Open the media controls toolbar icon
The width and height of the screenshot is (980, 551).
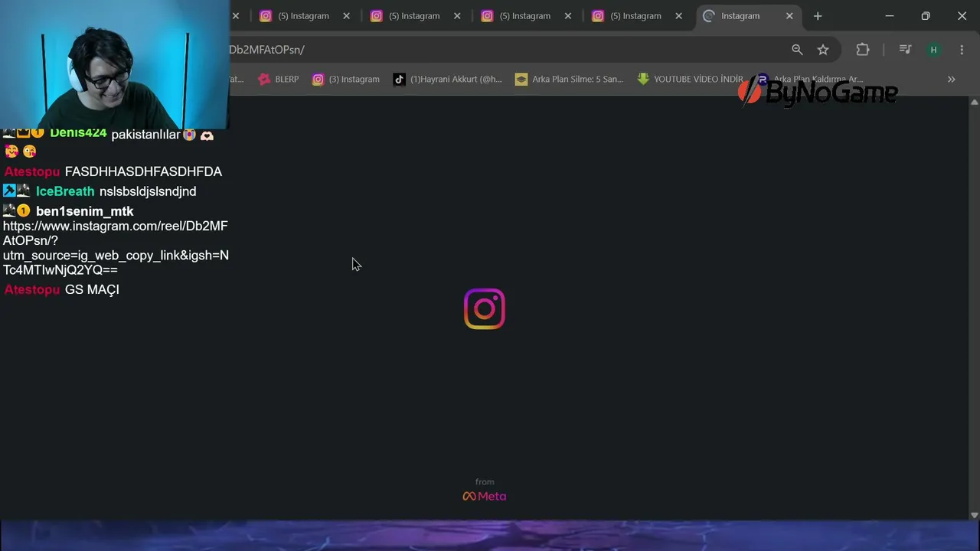click(905, 50)
